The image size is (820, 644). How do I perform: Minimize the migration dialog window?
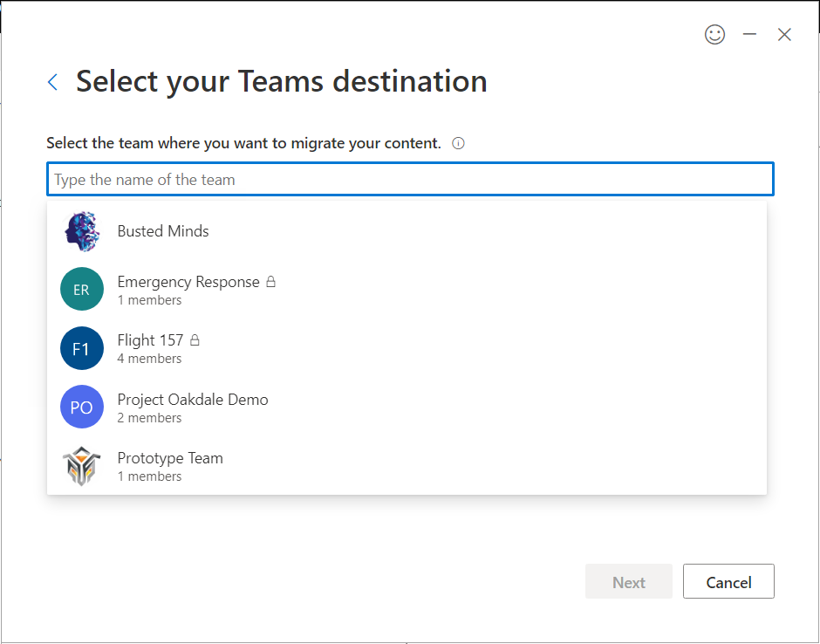(749, 35)
